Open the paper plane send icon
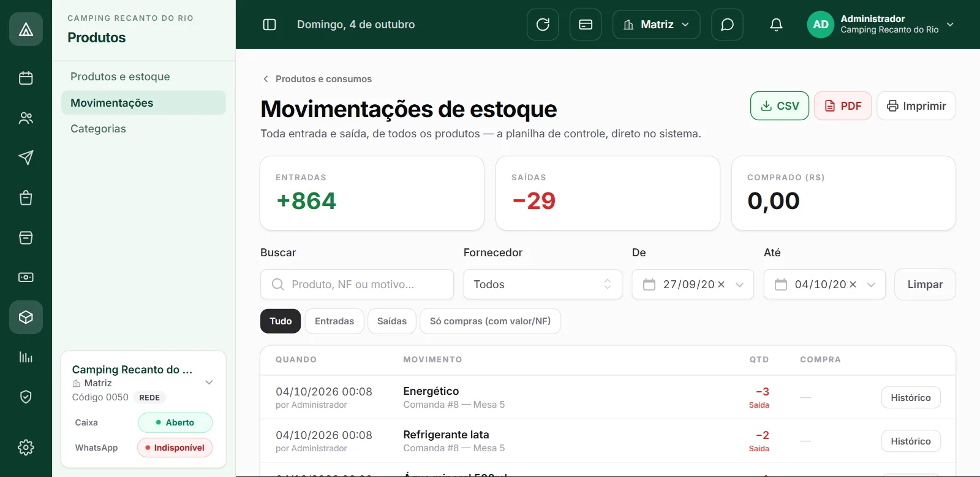The height and width of the screenshot is (477, 980). click(x=26, y=158)
